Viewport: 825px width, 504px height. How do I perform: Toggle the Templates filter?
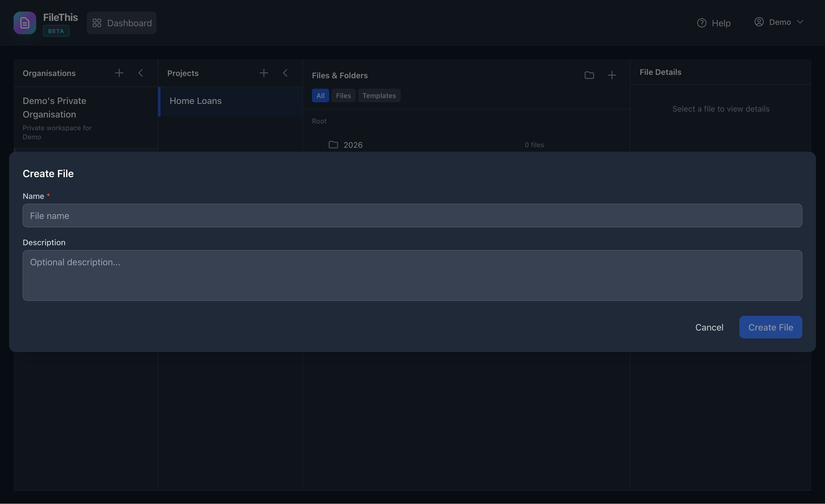tap(379, 95)
